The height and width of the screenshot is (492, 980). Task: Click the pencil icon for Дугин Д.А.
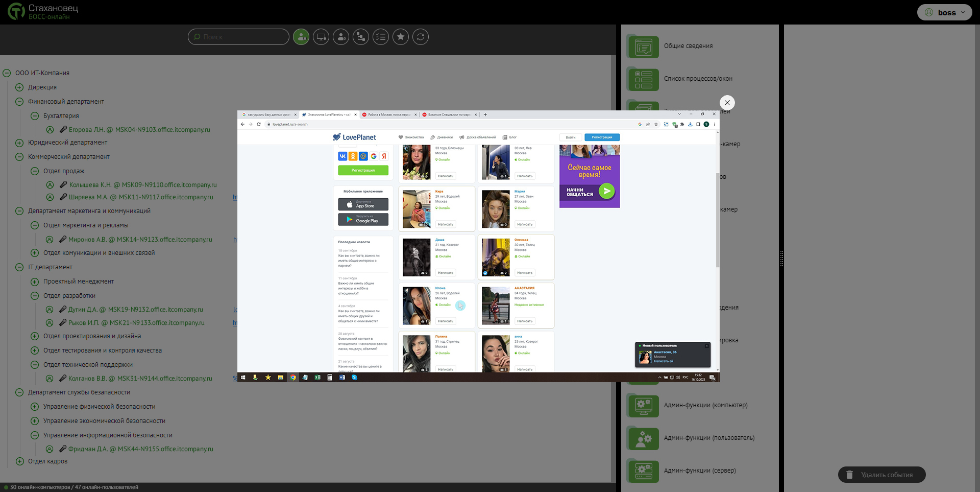pos(63,309)
